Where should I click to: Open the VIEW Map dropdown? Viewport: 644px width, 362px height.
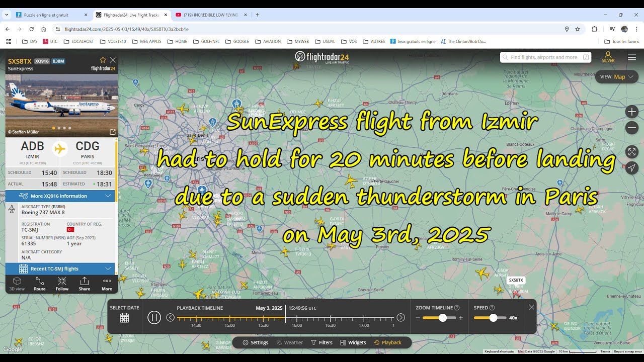click(617, 77)
